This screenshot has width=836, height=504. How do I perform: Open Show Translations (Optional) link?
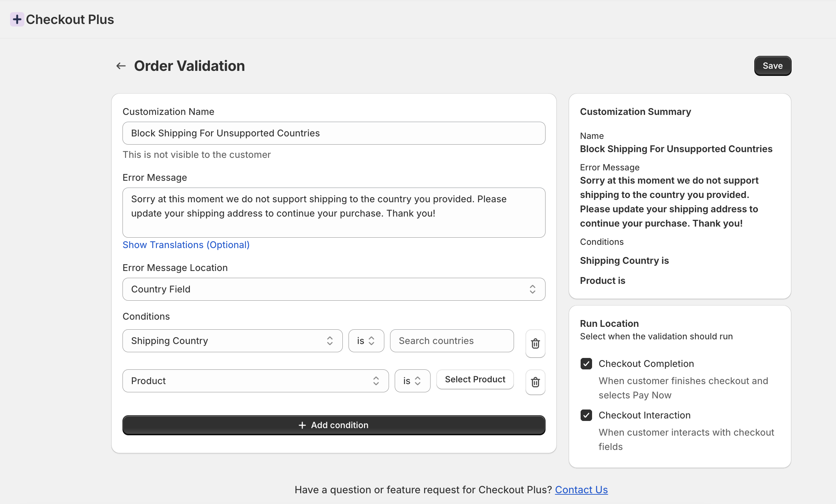click(x=186, y=245)
